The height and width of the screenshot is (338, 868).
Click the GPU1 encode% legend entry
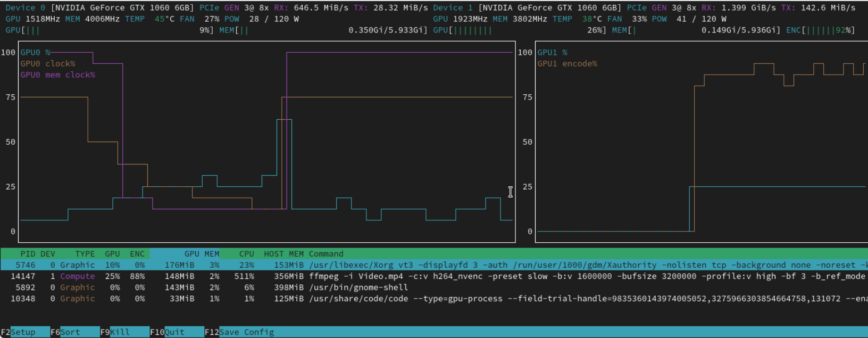pyautogui.click(x=567, y=63)
